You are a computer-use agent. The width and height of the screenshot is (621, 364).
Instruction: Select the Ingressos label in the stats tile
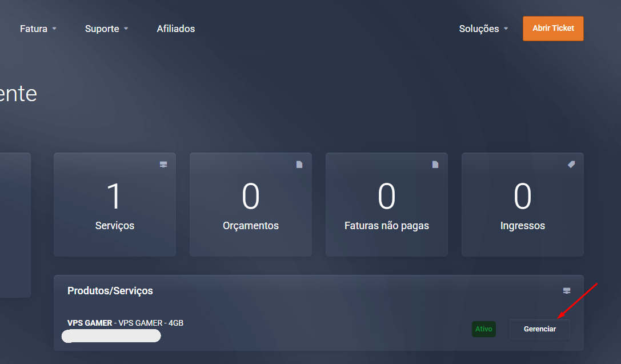[x=523, y=226]
